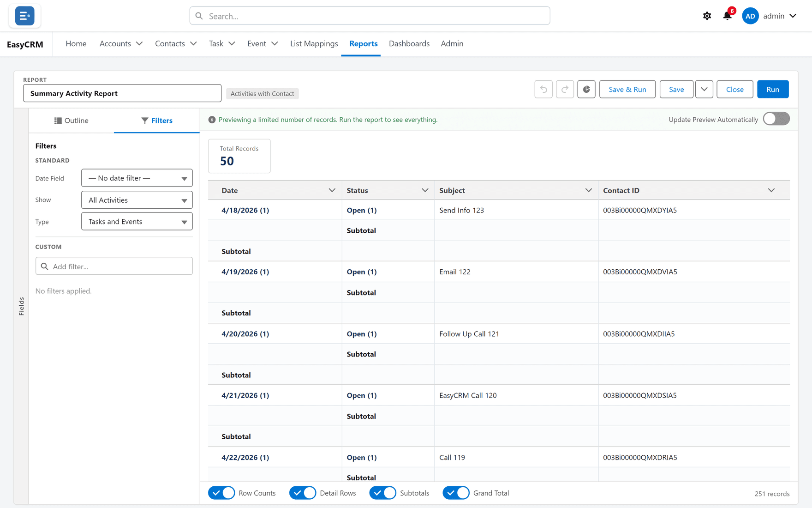812x508 pixels.
Task: Click the redo arrow icon
Action: point(565,89)
